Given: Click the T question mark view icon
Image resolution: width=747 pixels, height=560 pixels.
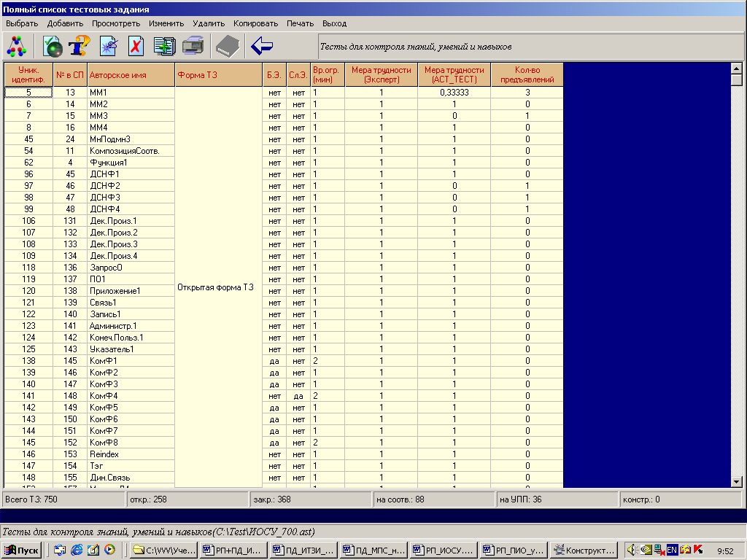Looking at the screenshot, I should tap(79, 46).
